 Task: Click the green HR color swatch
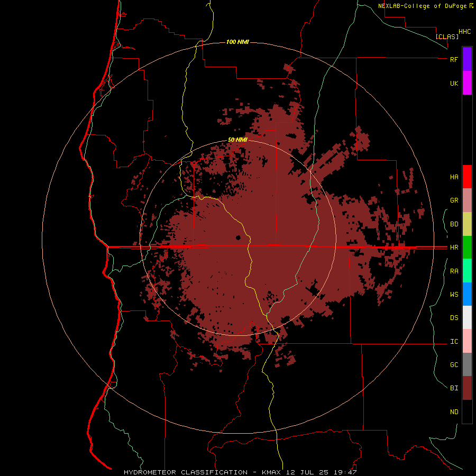click(467, 248)
